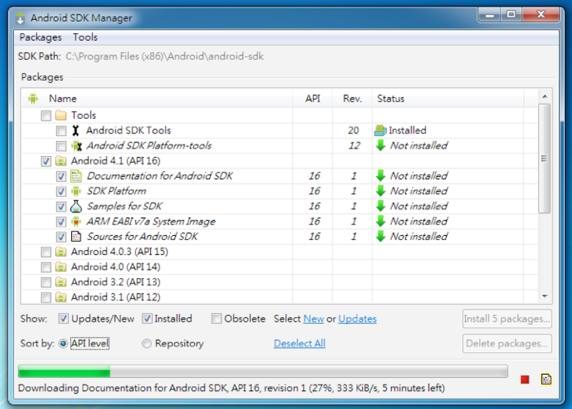Screen dimensions: 572x409
Task: Click the Android 3.2 (API 13) folder icon
Action: point(61,282)
